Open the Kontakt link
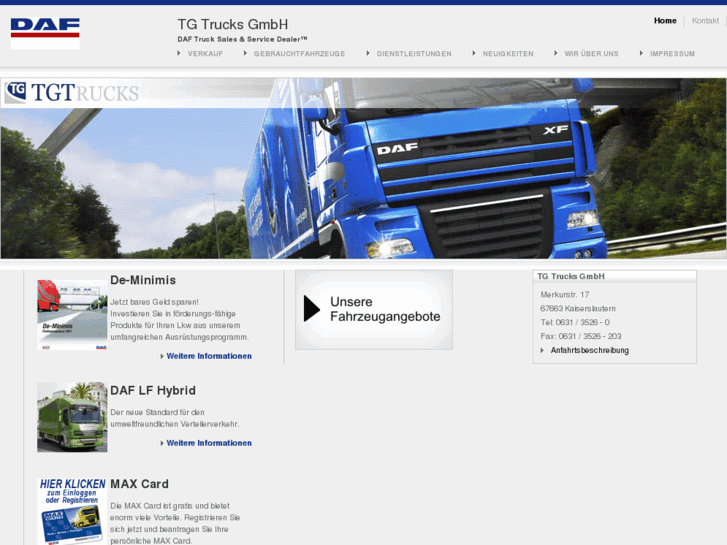The height and width of the screenshot is (545, 727). (705, 20)
